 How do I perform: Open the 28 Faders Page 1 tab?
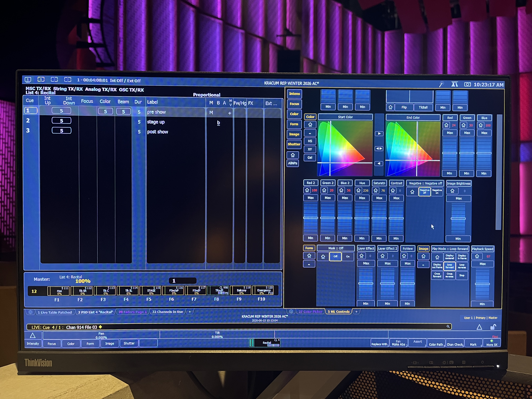tap(132, 312)
